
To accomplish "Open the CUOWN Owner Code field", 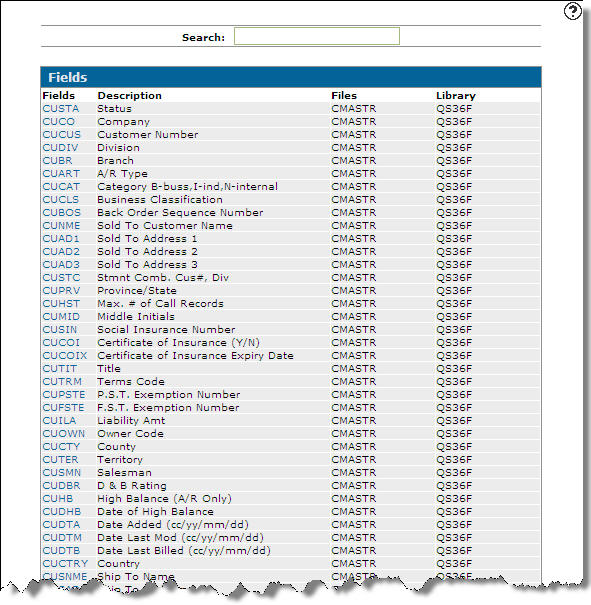I will pos(64,434).
